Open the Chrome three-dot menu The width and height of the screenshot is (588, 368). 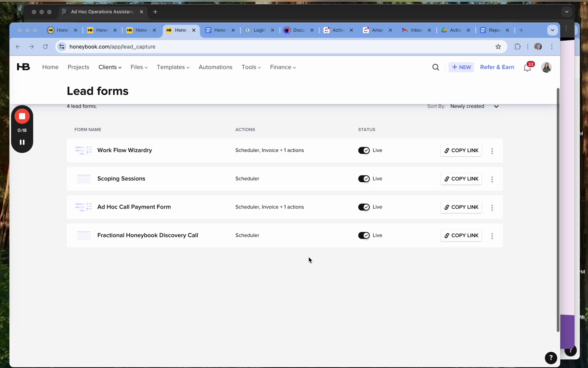pos(552,47)
